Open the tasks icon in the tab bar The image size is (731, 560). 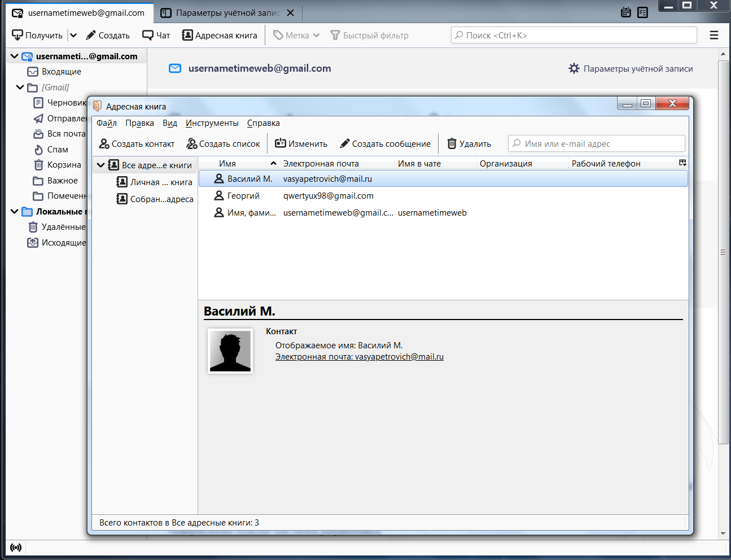(x=642, y=12)
